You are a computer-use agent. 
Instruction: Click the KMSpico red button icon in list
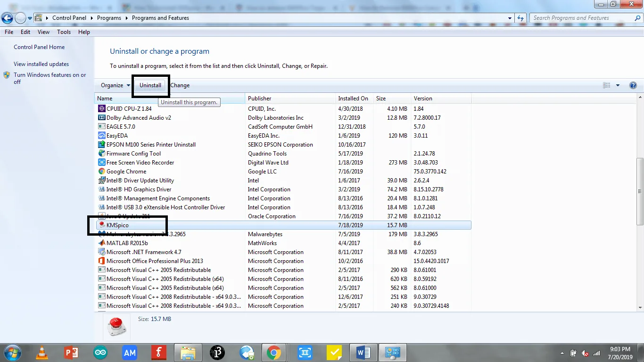point(101,225)
